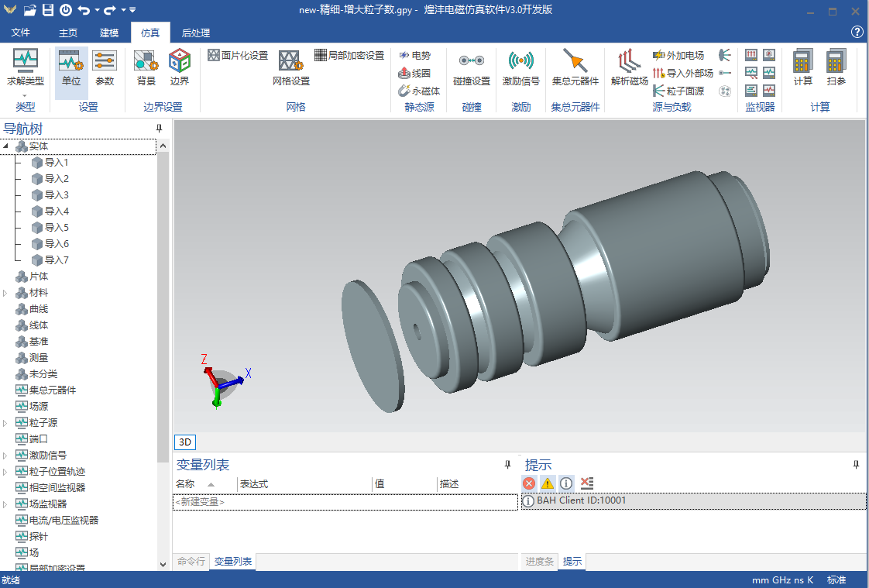Expand the 粒子源 tree node
The image size is (869, 588).
6,423
